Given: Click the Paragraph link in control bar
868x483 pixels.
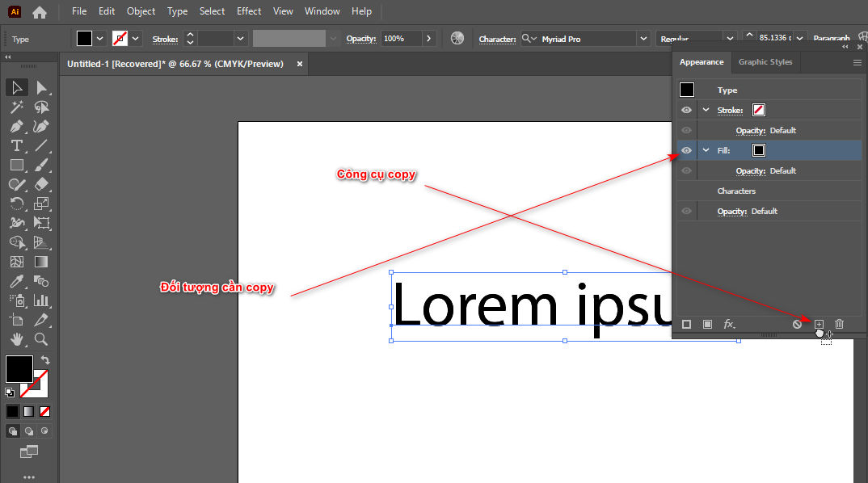Looking at the screenshot, I should (831, 39).
